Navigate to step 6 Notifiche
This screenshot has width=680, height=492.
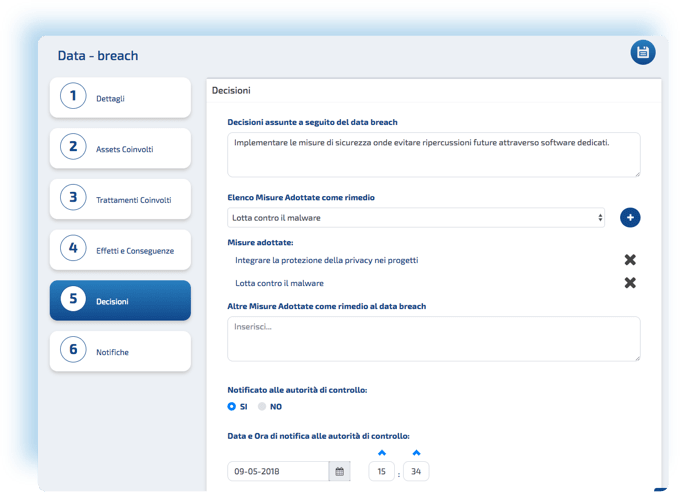pyautogui.click(x=120, y=351)
